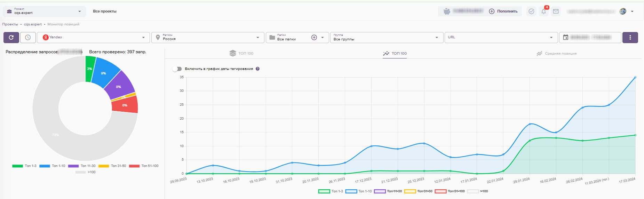Click the tasks checkmark circle icon
This screenshot has width=644, height=199.
pos(531,11)
